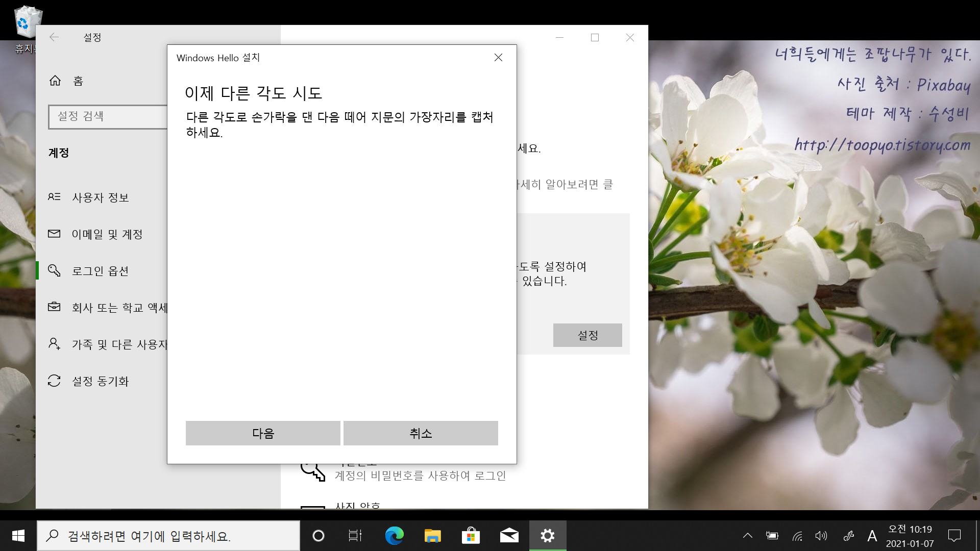980x551 pixels.
Task: Open the Mail app from the taskbar
Action: [x=509, y=536]
